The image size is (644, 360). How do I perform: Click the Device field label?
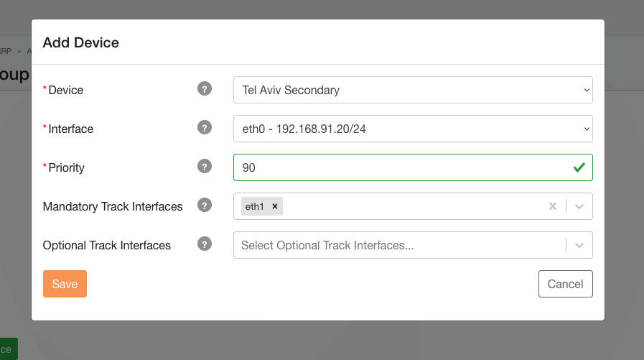[65, 90]
